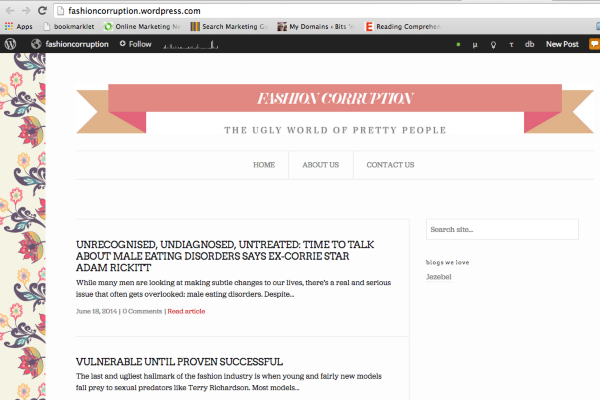Image resolution: width=600 pixels, height=400 pixels.
Task: Open the Search Marketing bookmark
Action: point(229,26)
